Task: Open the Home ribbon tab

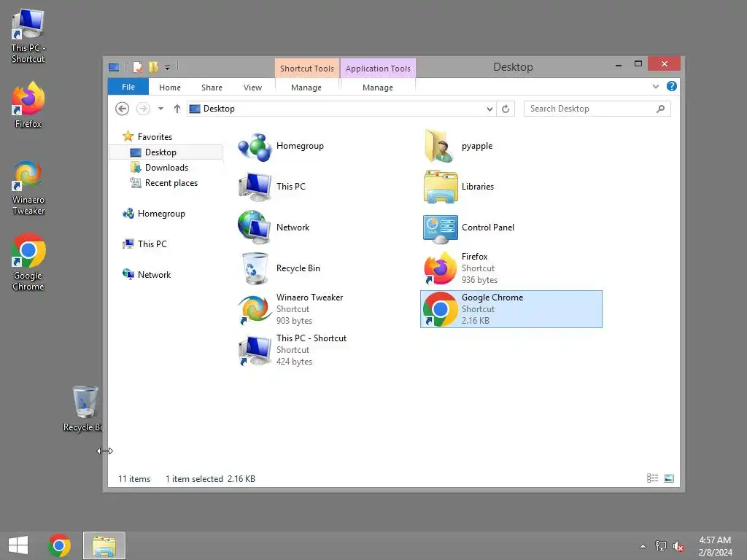Action: pos(169,87)
